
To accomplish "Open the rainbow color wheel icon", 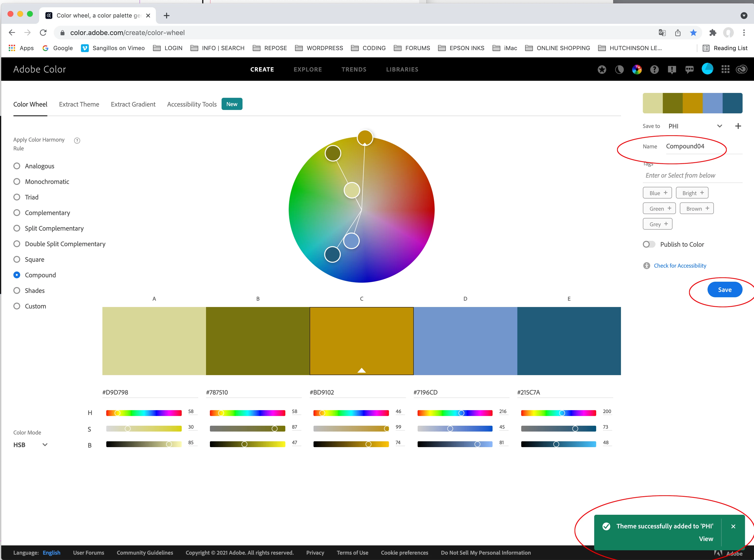I will point(637,70).
